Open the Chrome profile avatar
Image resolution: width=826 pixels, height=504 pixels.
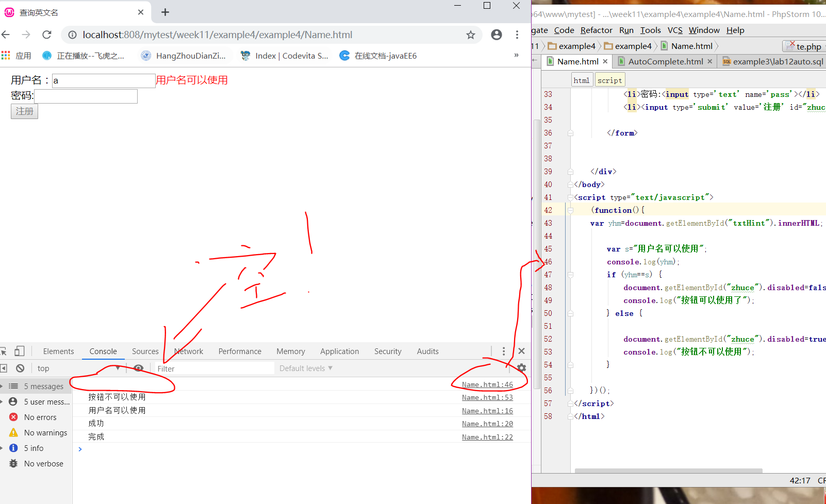[x=497, y=35]
